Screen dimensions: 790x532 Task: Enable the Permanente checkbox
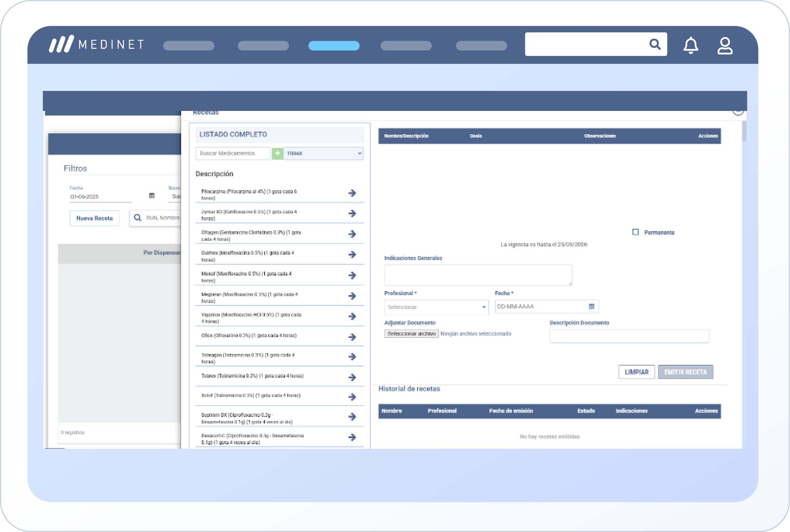[636, 232]
